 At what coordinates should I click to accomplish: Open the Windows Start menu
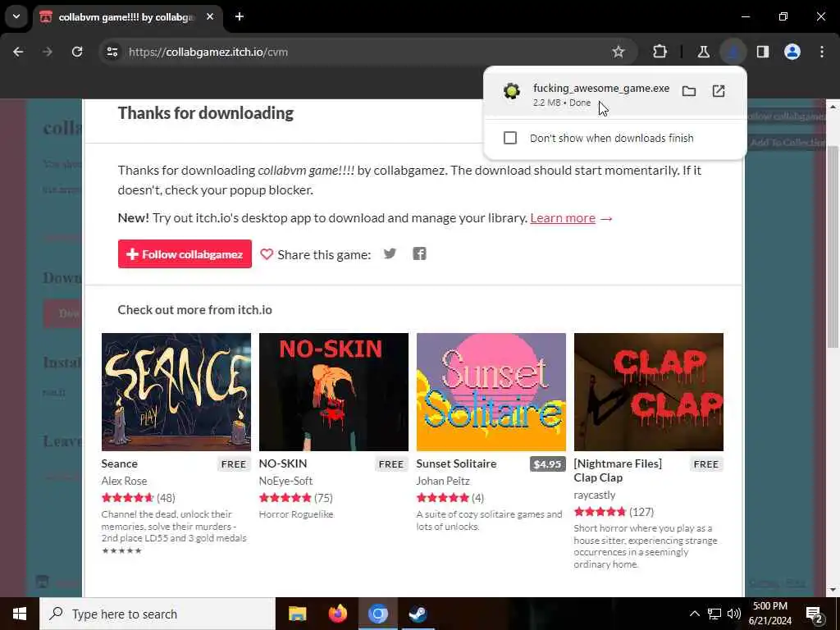tap(20, 614)
